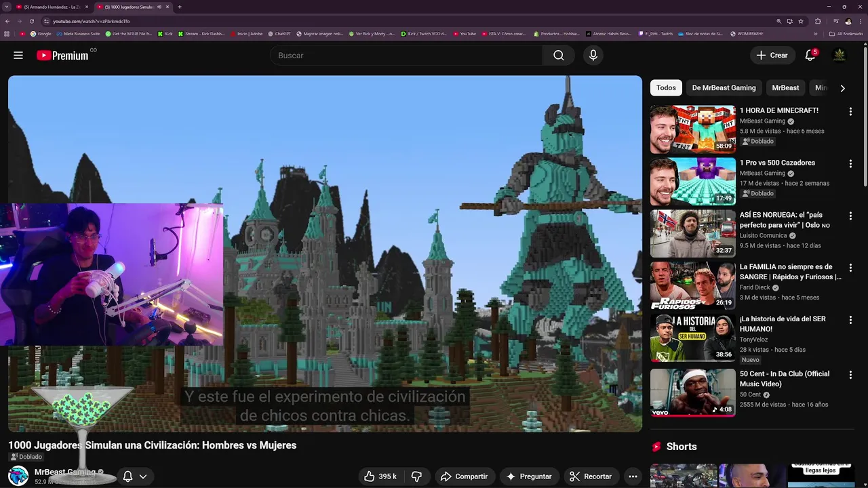Select the MrBeast filter chip

[x=785, y=87]
